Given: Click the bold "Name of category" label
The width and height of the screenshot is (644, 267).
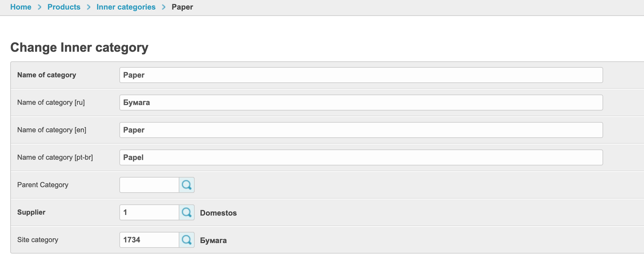Looking at the screenshot, I should point(47,75).
